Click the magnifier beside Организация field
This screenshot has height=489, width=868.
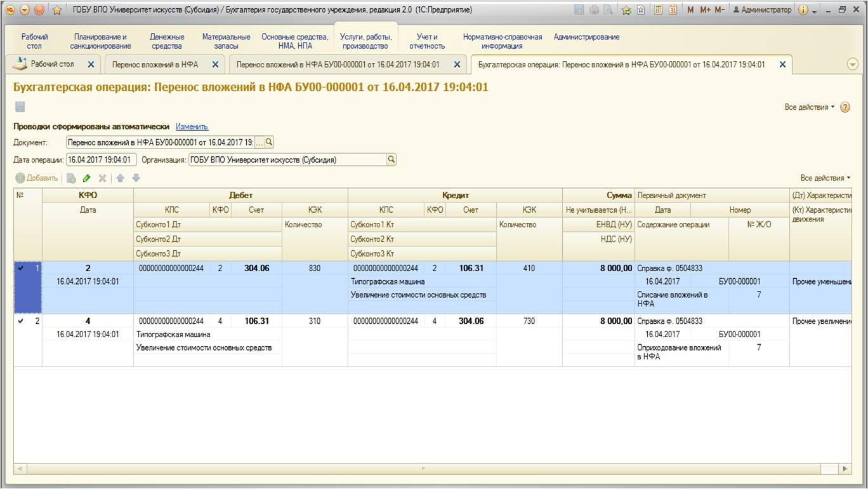tap(391, 160)
